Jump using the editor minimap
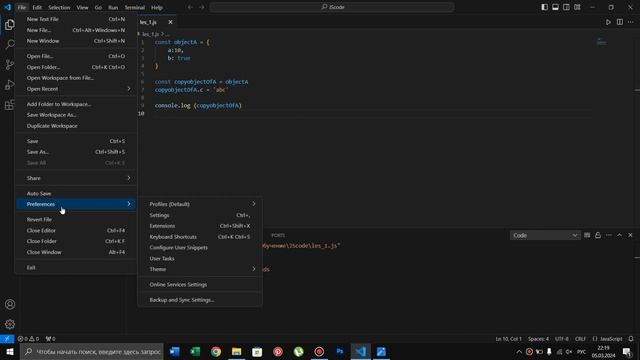 tap(601, 42)
